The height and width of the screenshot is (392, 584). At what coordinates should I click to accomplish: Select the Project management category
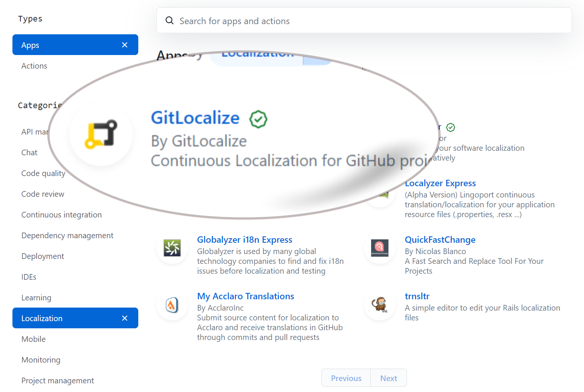(57, 380)
